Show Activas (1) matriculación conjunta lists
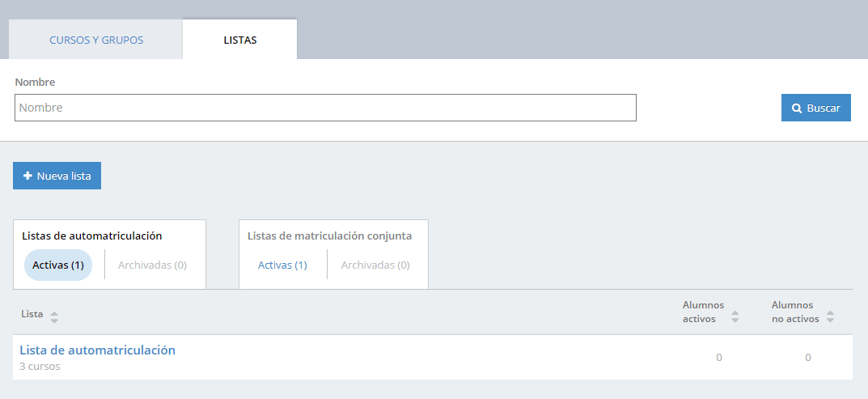This screenshot has height=399, width=868. coord(282,265)
